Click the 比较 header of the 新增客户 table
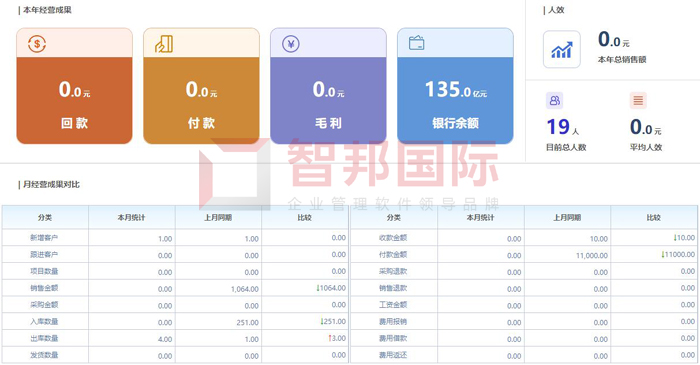The height and width of the screenshot is (365, 700). (304, 217)
